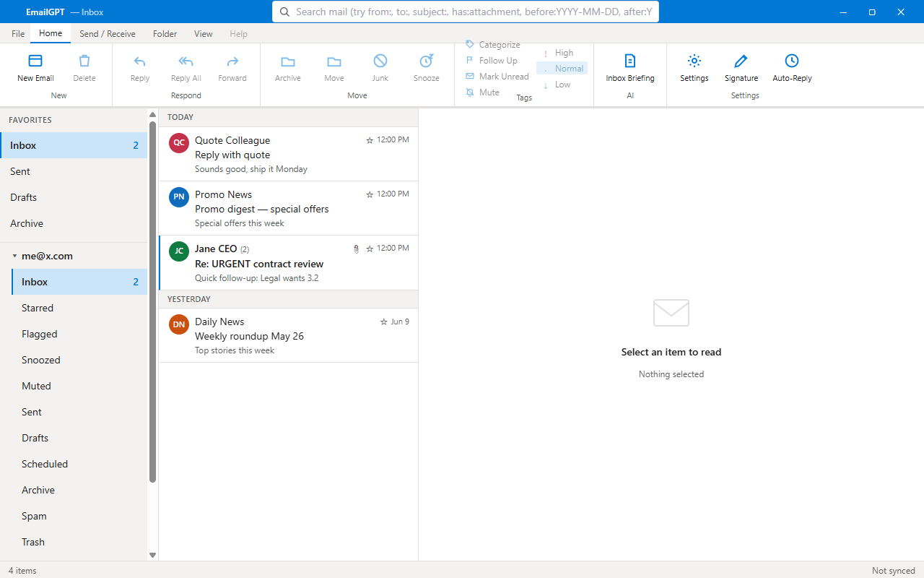The image size is (924, 578).
Task: Collapse the me@x.com account tree
Action: click(x=14, y=256)
